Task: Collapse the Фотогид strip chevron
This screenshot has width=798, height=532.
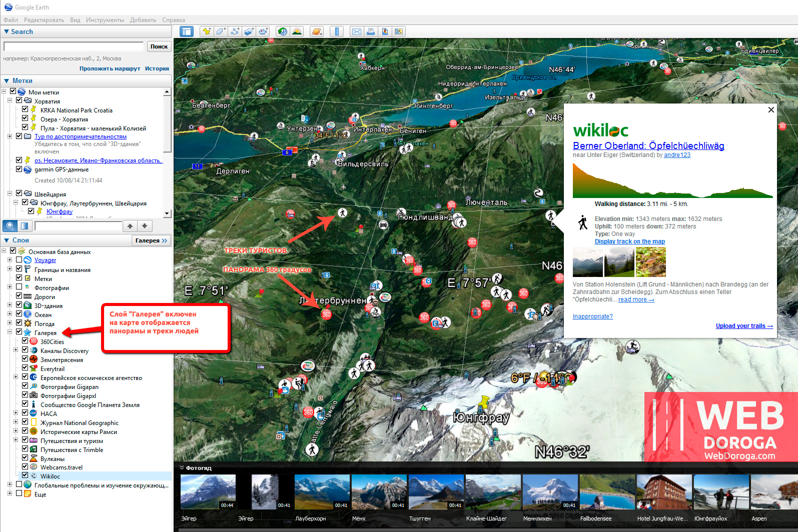Action: 182,468
